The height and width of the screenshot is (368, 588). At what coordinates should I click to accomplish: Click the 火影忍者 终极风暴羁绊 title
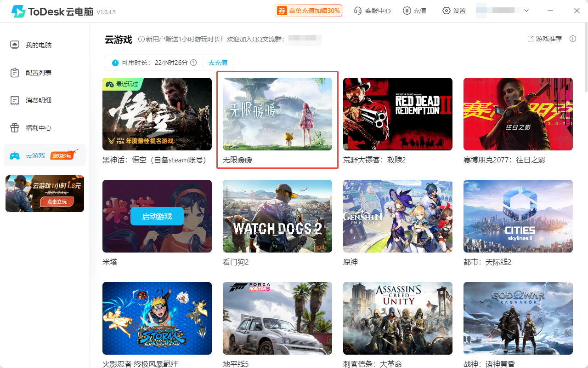(140, 364)
